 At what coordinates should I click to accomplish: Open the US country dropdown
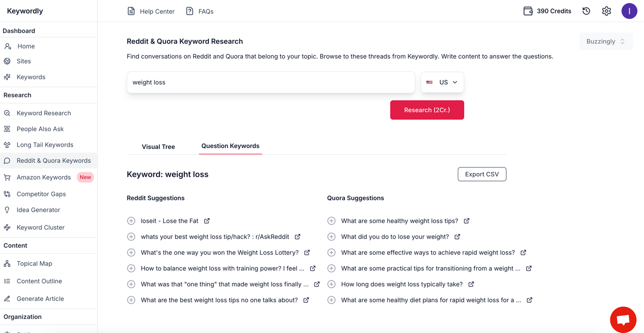coord(442,82)
